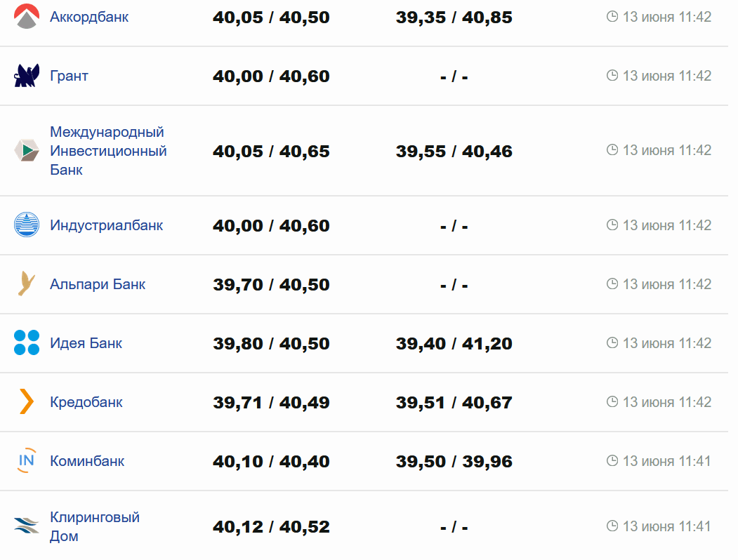The height and width of the screenshot is (560, 738).
Task: Open the Коминбанк link
Action: click(87, 461)
